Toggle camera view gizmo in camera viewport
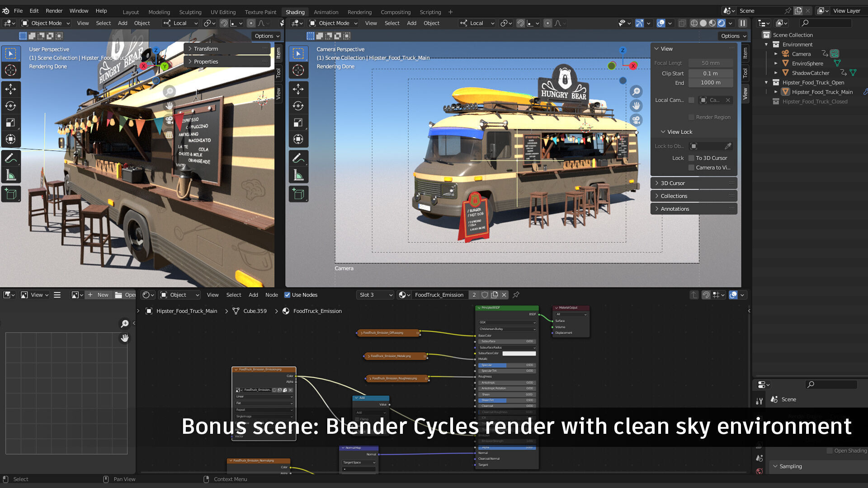Image resolution: width=868 pixels, height=488 pixels. click(636, 120)
